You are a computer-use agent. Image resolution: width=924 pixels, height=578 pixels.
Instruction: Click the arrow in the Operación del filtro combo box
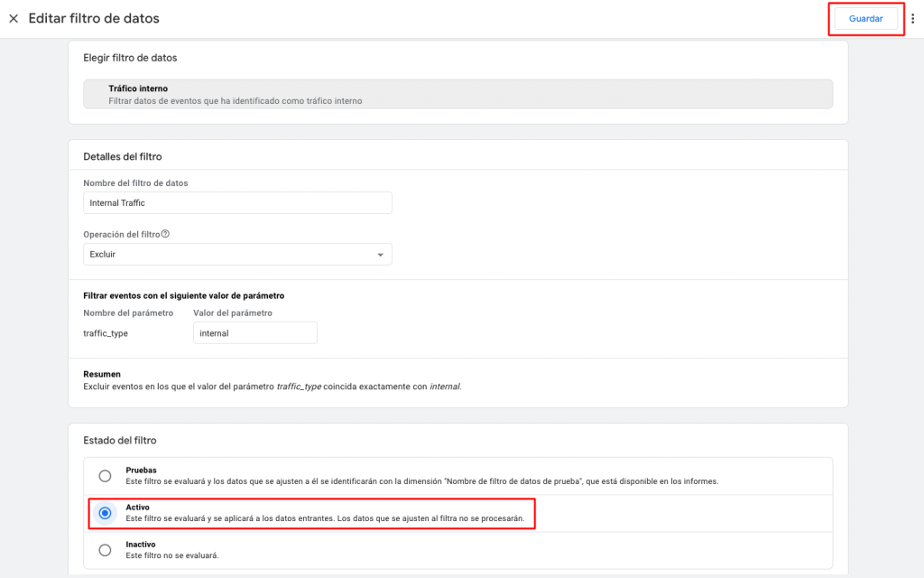pos(381,255)
